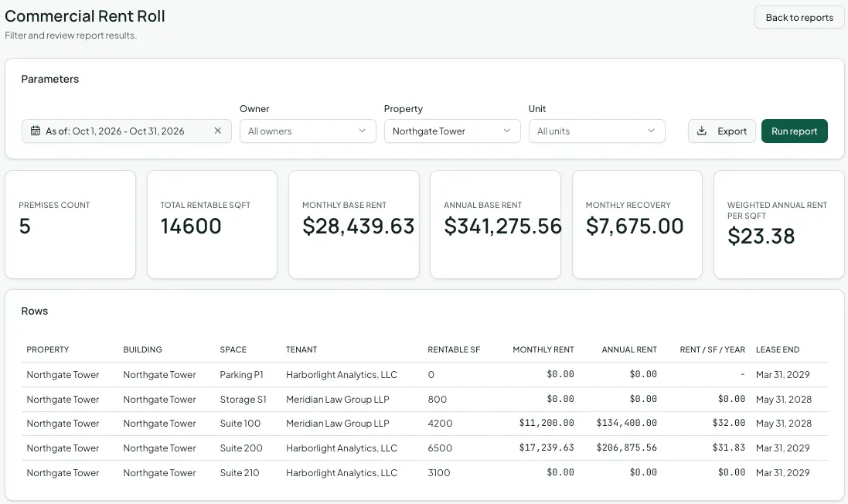Screen dimensions: 848x504
Task: Click Harborlight Analytics tenant in Parking P1 row
Action: click(x=341, y=374)
